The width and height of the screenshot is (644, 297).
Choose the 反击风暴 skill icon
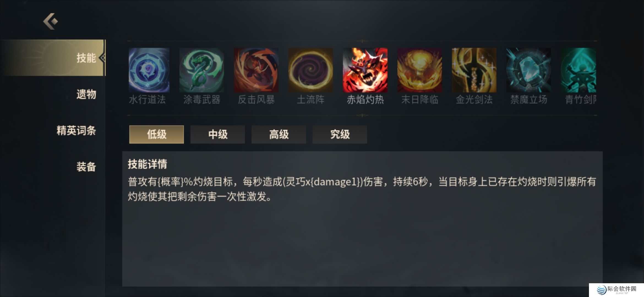point(256,70)
